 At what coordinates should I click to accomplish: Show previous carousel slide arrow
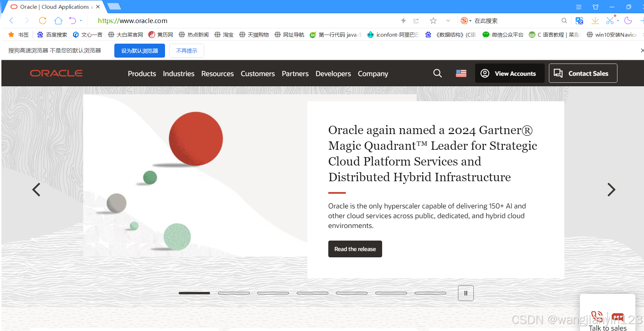point(36,190)
